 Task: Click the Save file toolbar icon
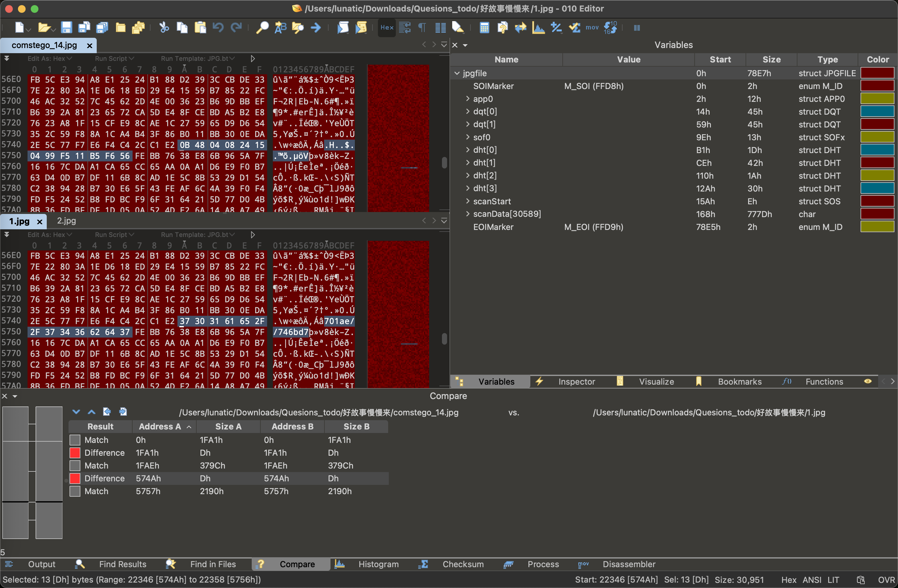tap(66, 28)
